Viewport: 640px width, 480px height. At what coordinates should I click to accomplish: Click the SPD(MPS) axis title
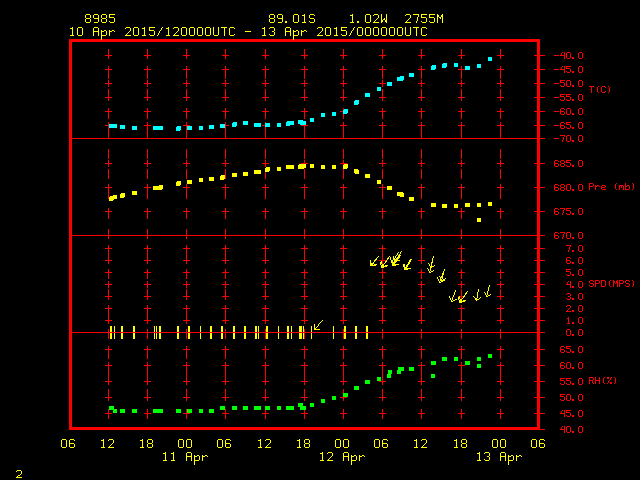point(611,283)
